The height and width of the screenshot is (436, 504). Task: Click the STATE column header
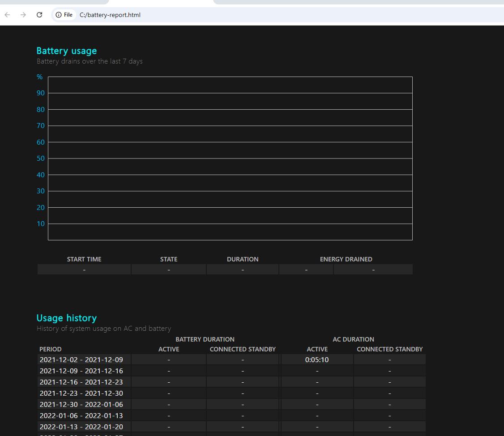169,259
